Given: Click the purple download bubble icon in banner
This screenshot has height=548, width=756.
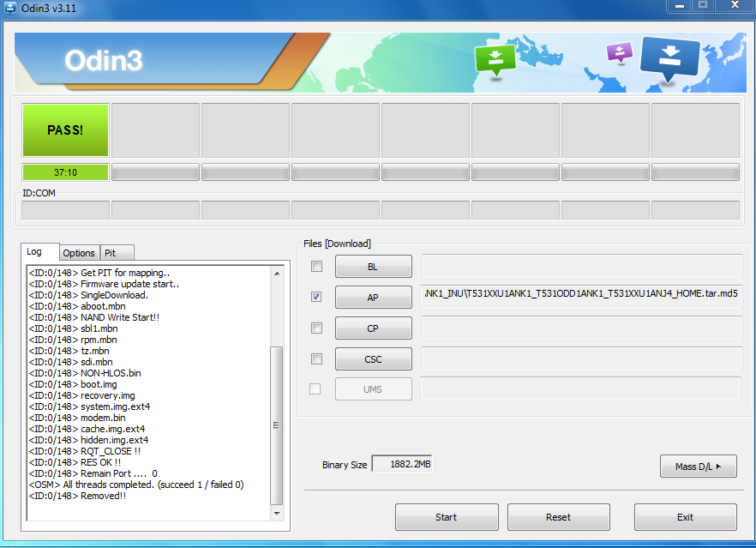Looking at the screenshot, I should click(x=620, y=53).
